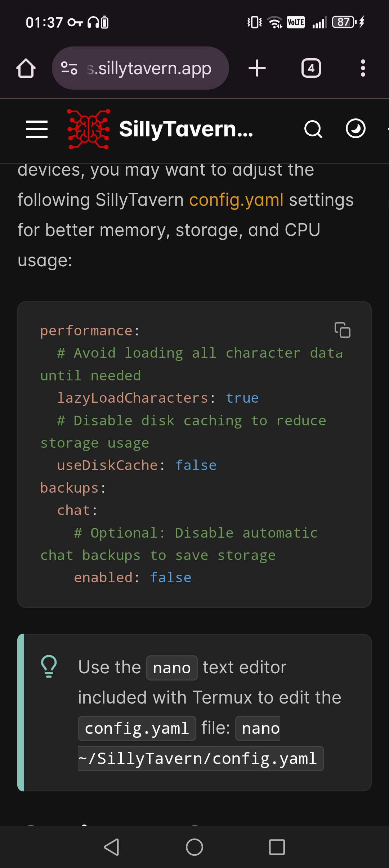Open the tab switcher showing 4 tabs
The width and height of the screenshot is (389, 868).
point(311,68)
